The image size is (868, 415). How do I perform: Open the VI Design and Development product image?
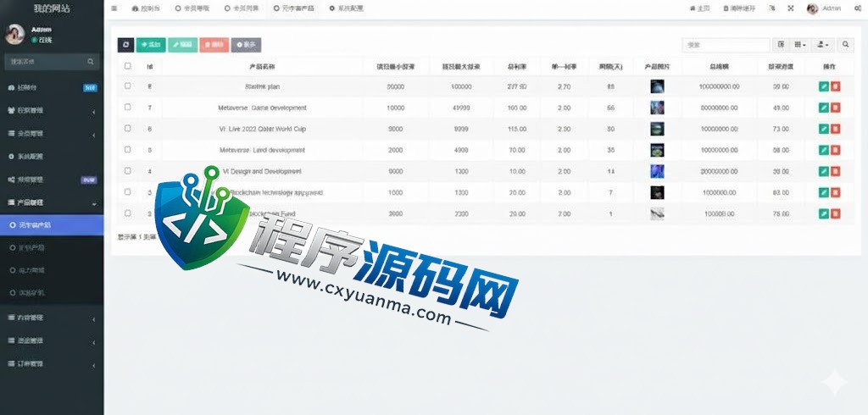coord(657,171)
